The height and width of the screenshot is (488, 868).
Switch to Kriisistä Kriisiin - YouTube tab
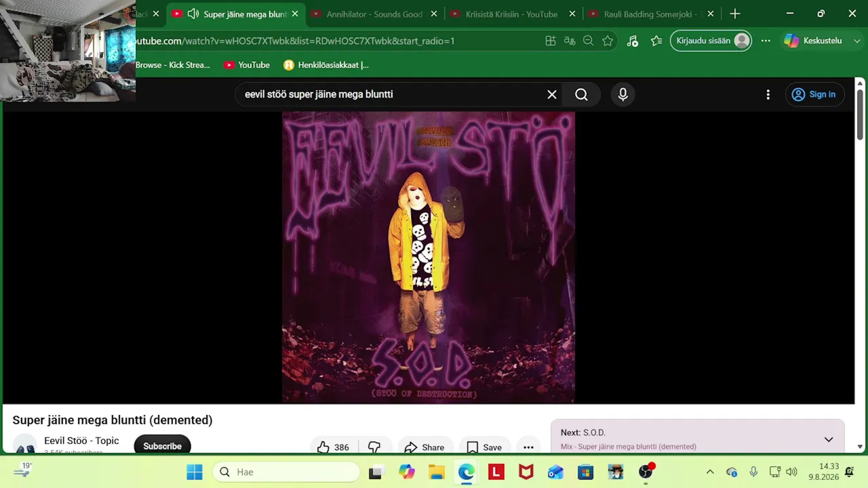511,14
